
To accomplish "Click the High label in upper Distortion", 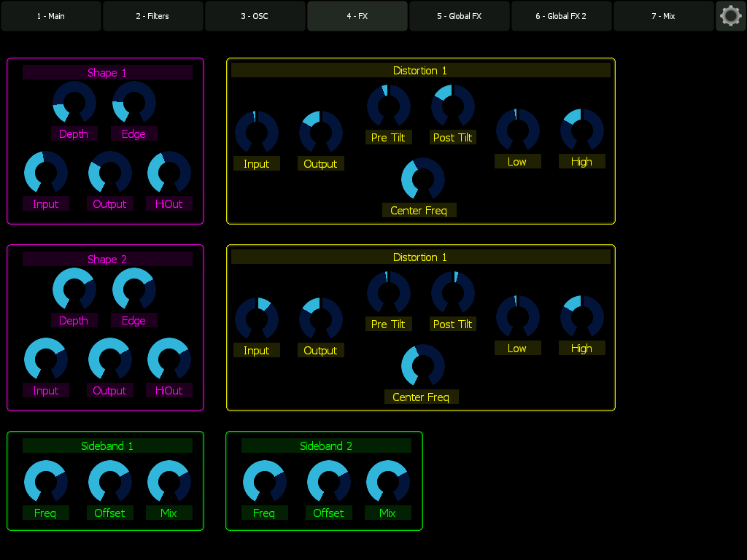I will [x=582, y=161].
